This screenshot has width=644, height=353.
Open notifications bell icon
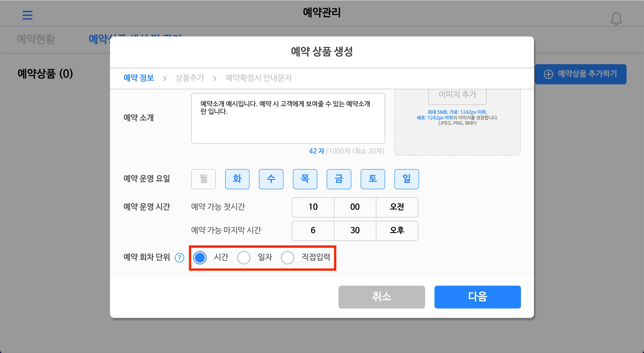tap(616, 19)
